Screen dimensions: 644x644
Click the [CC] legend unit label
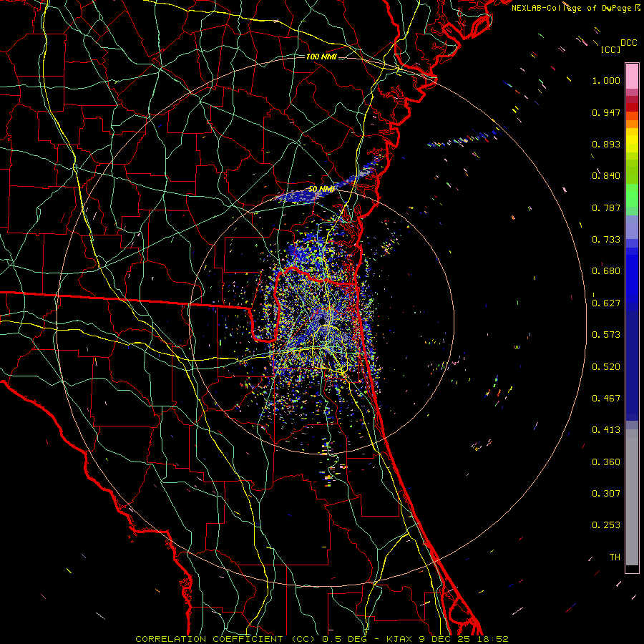click(x=610, y=49)
